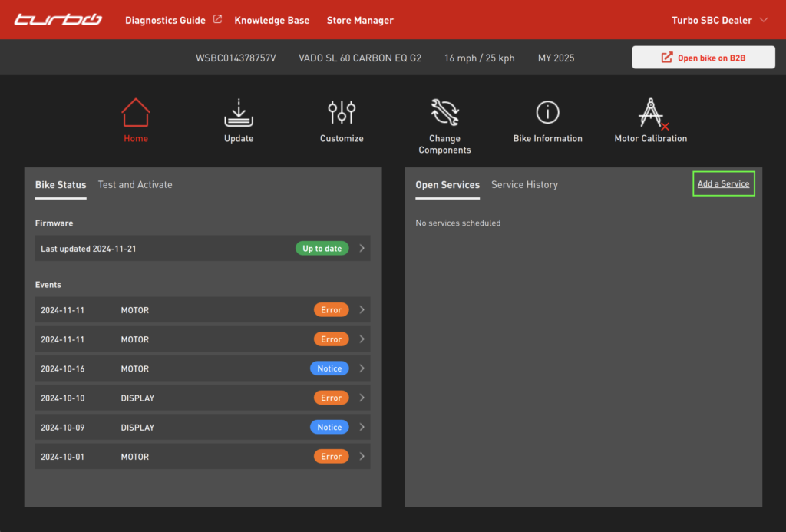Image resolution: width=786 pixels, height=532 pixels.
Task: Open the 2024-10-09 DISPLAY notice event
Action: coord(203,427)
